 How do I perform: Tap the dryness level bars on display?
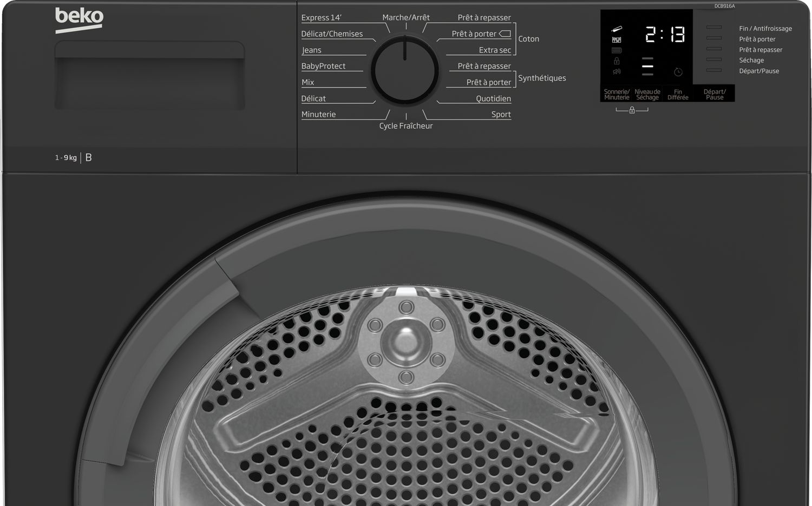(647, 66)
